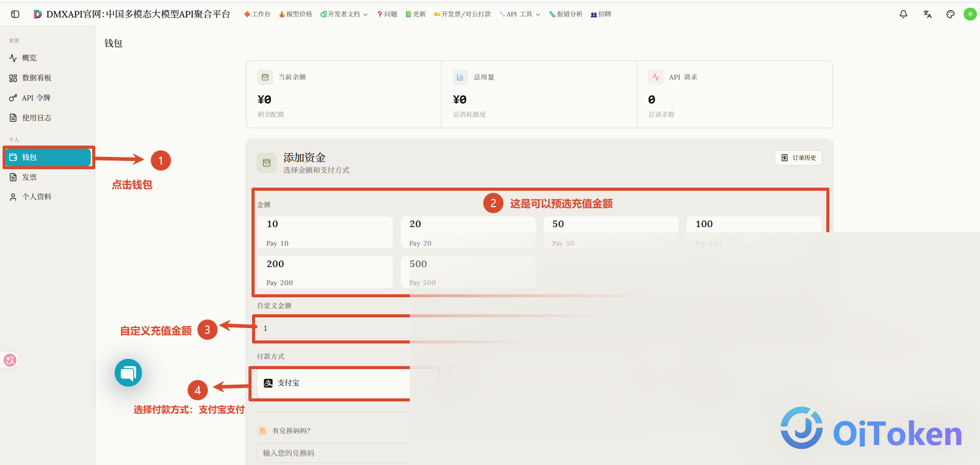Focus the 自定义金额 input field
This screenshot has height=465, width=980.
click(x=333, y=328)
